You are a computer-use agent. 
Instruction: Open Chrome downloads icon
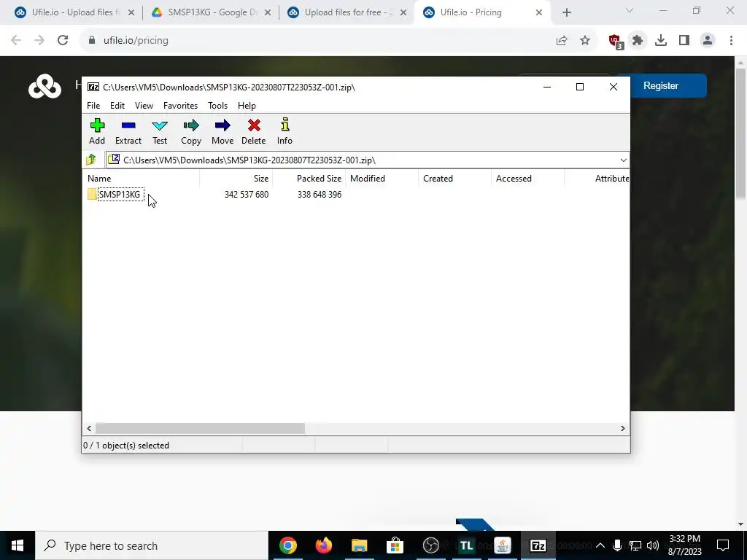coord(661,41)
